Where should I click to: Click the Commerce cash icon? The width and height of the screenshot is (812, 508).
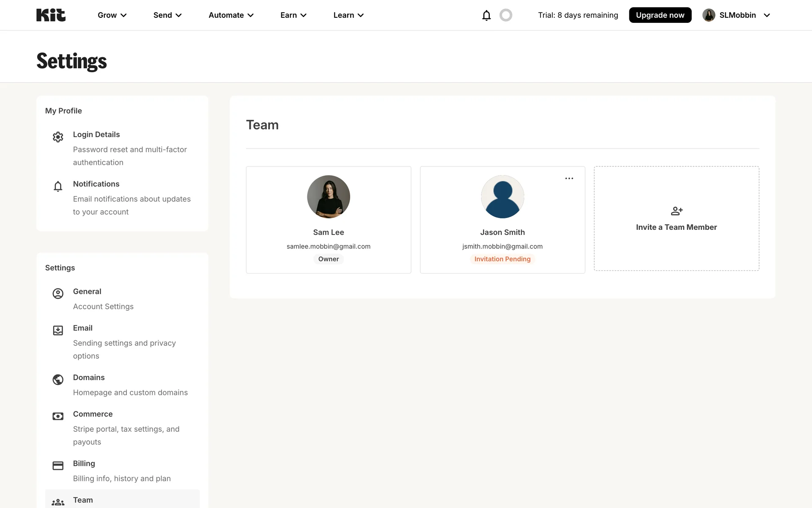click(x=58, y=416)
